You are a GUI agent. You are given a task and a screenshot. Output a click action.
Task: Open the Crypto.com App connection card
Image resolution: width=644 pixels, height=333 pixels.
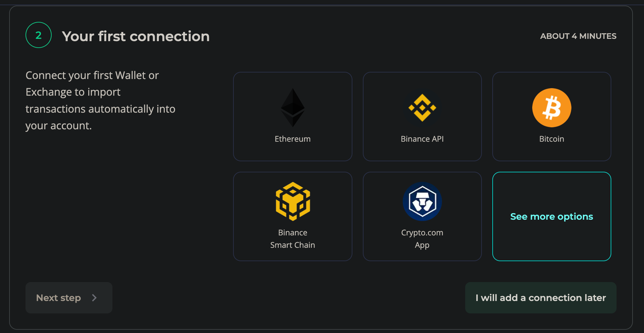pos(422,216)
